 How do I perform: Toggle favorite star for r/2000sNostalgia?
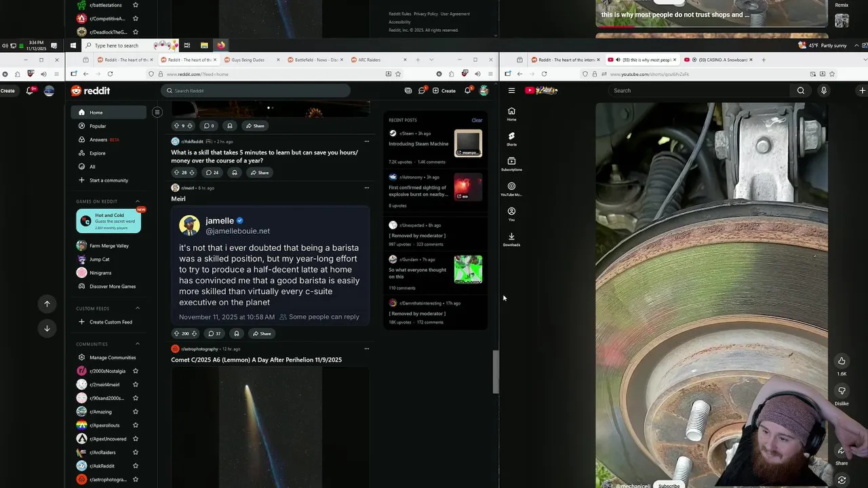coord(136,371)
